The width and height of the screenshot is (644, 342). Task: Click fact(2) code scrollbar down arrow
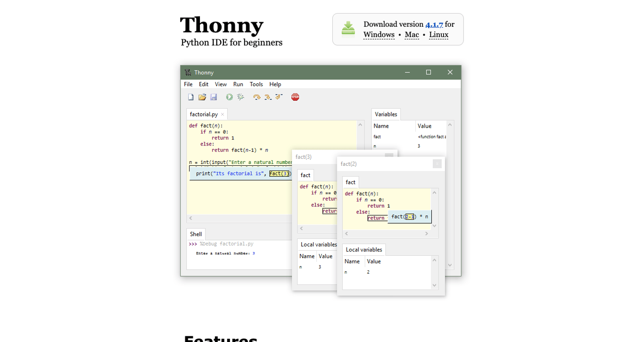[435, 226]
